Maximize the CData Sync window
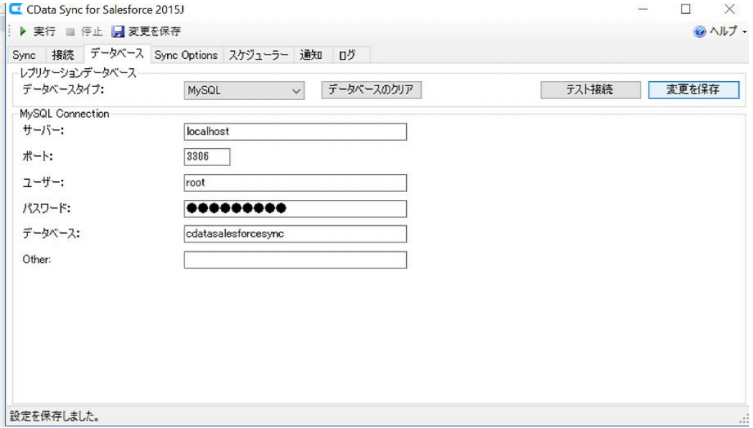 click(686, 9)
